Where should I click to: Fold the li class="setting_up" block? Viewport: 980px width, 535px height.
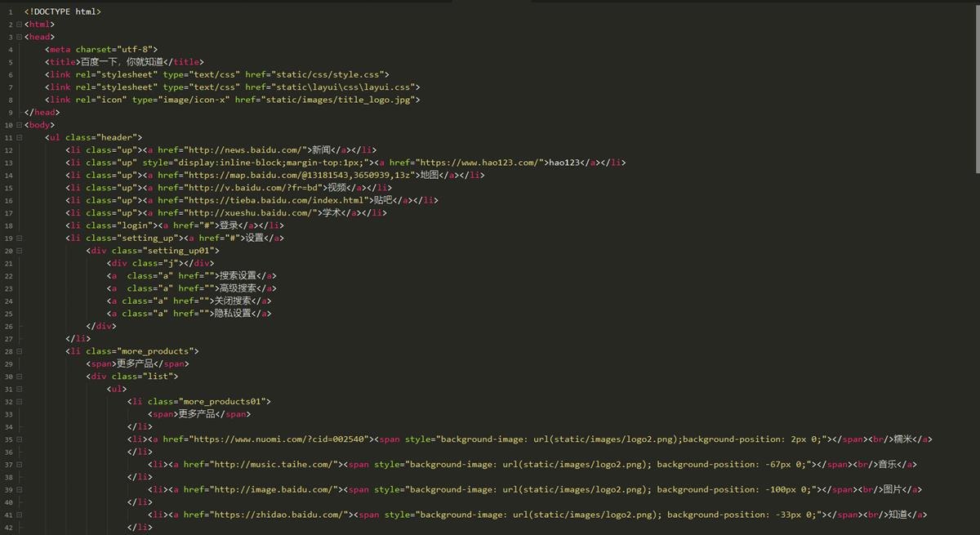coord(19,238)
